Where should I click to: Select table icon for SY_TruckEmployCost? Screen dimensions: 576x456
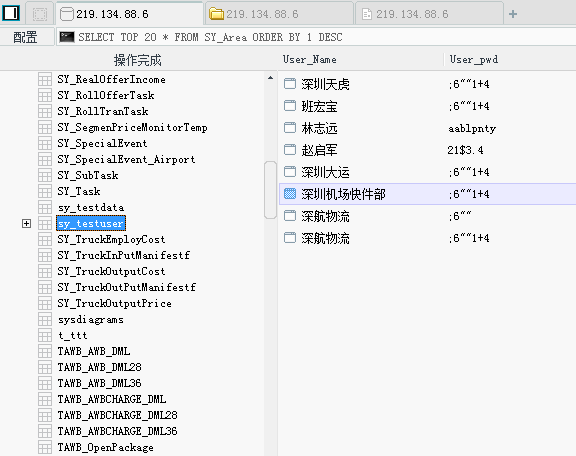(x=45, y=240)
